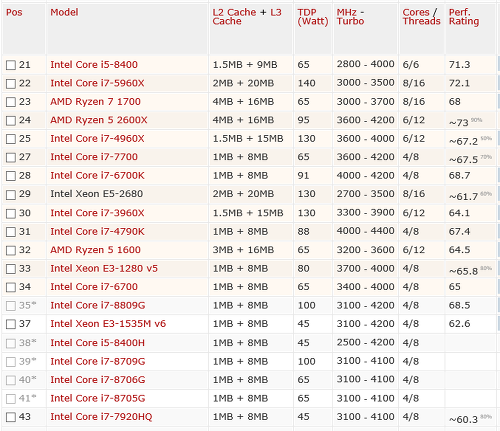The image size is (500, 431).
Task: Open the Intel Core i7-8706G link
Action: pos(98,380)
